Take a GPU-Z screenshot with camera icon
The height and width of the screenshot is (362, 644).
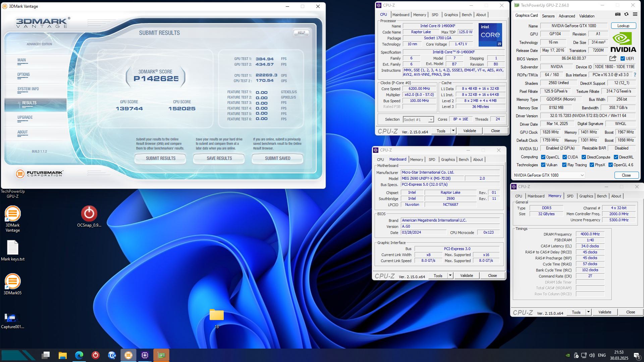tap(618, 14)
